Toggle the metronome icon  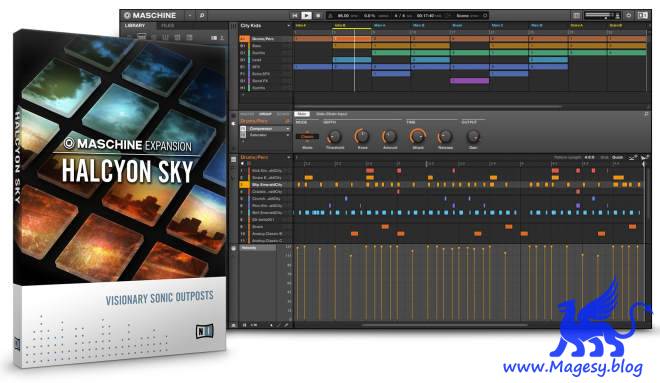pyautogui.click(x=330, y=16)
